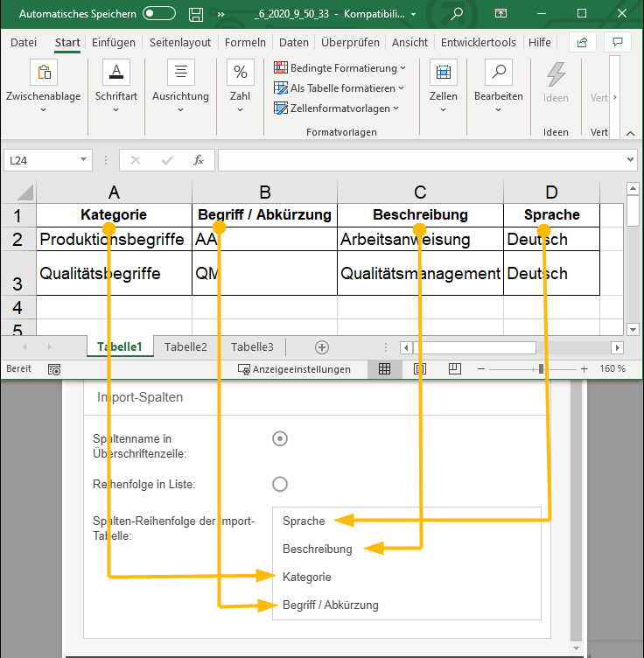Expand the Bedingte Formatierung dropdown

pyautogui.click(x=339, y=67)
